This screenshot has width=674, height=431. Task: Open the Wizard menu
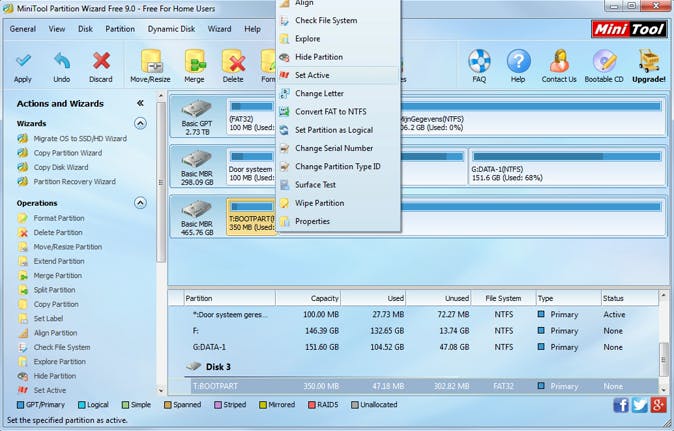click(219, 29)
